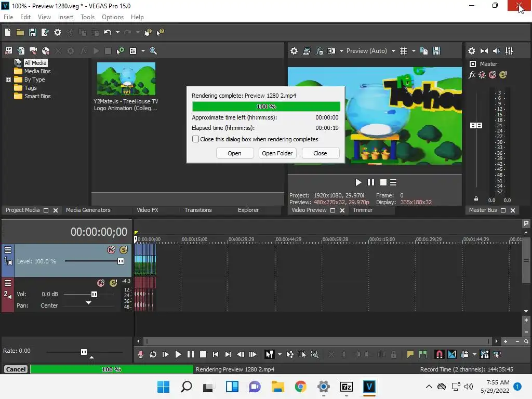532x399 pixels.
Task: Search media with magnifier icon
Action: click(153, 51)
